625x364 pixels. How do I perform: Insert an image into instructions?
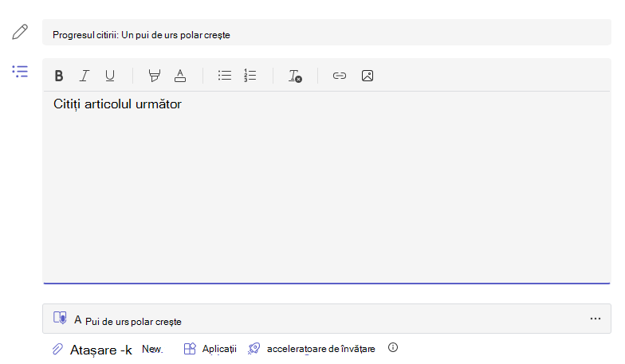click(368, 76)
